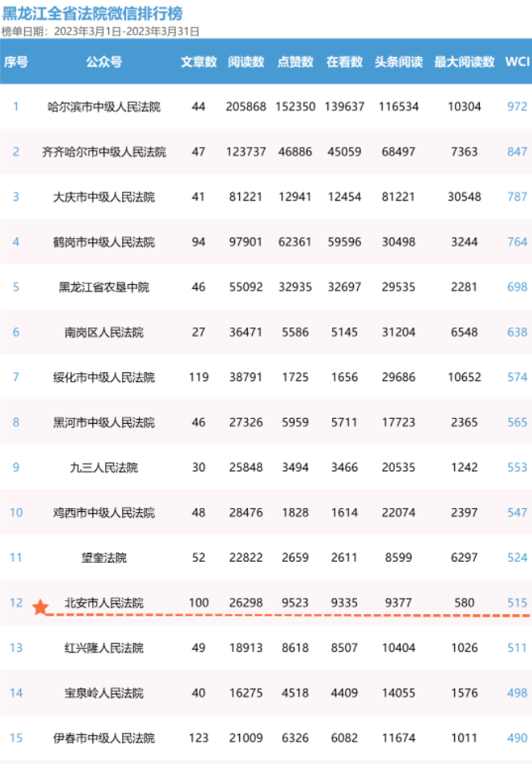This screenshot has height=764, width=532.
Task: Click reading count 205868
Action: click(246, 106)
